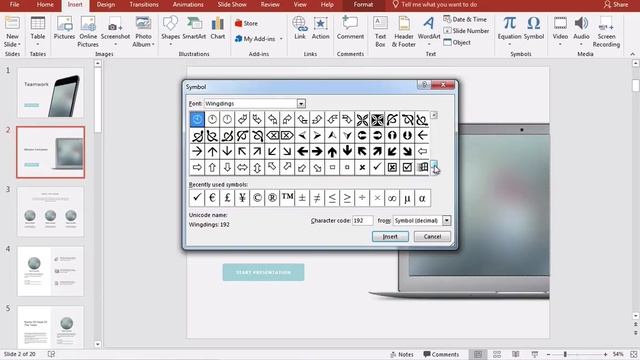The image size is (640, 360).
Task: Open the Slide Show tab
Action: (232, 4)
